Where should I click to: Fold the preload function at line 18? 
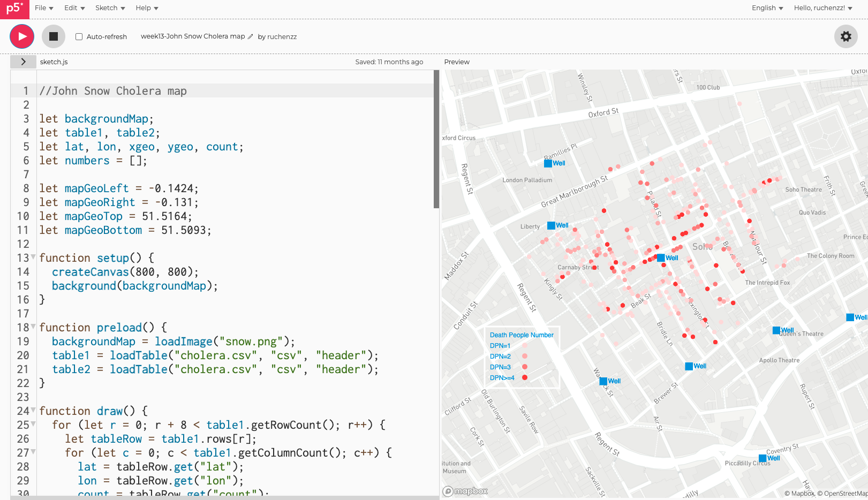[x=33, y=327]
